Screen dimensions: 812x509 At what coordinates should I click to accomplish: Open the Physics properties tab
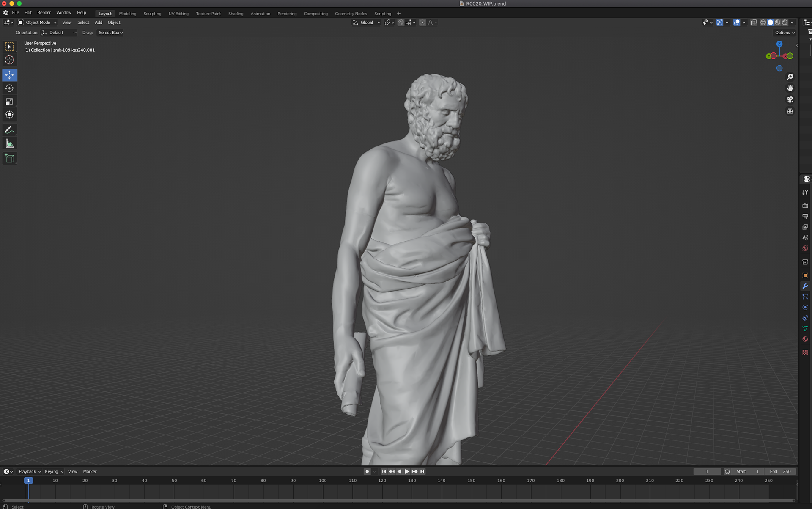[x=805, y=307]
